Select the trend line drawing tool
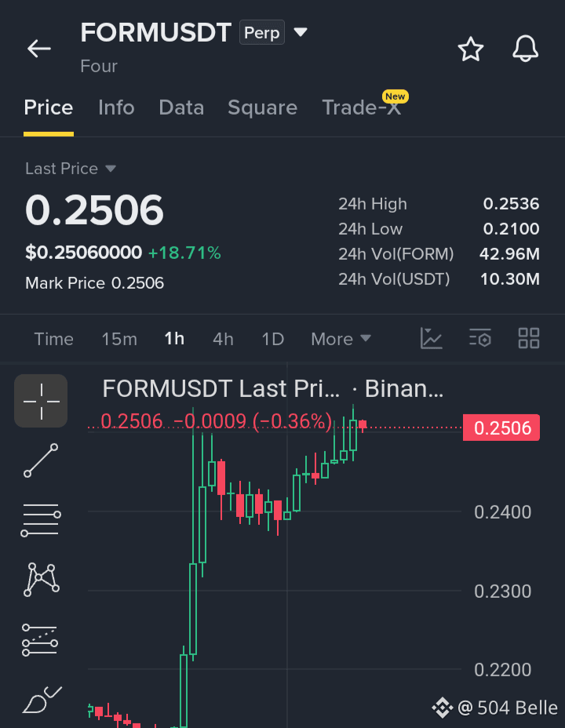565x728 pixels. click(41, 460)
